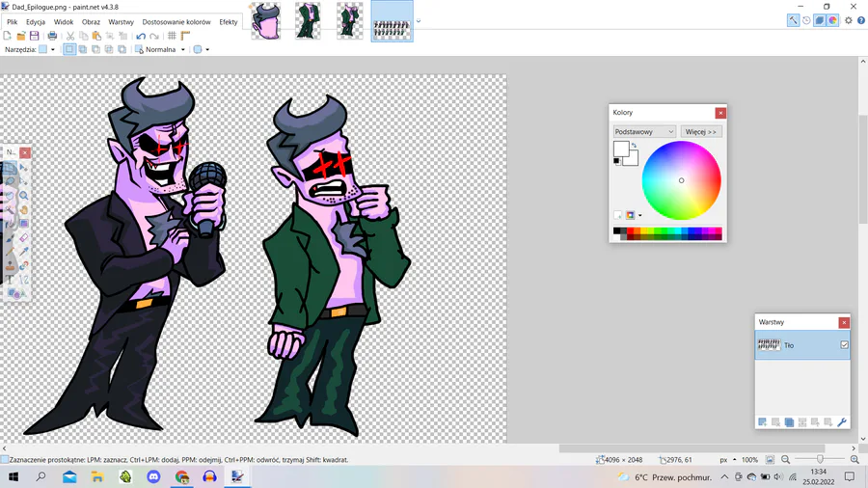Zoom out with the minus magnifier
The width and height of the screenshot is (868, 488).
click(785, 460)
